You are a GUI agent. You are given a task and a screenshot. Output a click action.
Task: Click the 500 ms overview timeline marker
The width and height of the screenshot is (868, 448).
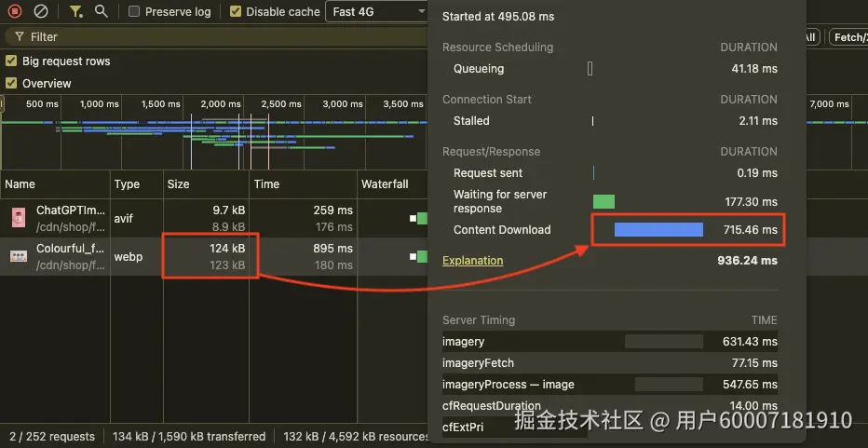[42, 103]
